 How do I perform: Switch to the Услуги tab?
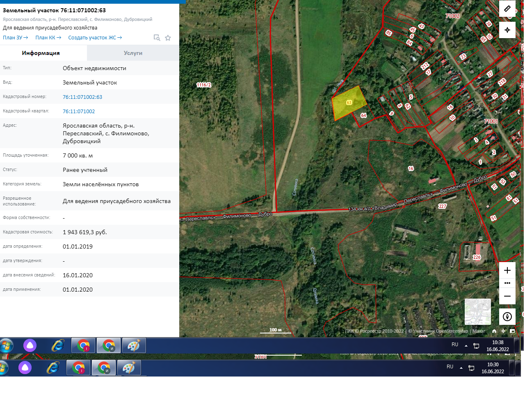[133, 53]
